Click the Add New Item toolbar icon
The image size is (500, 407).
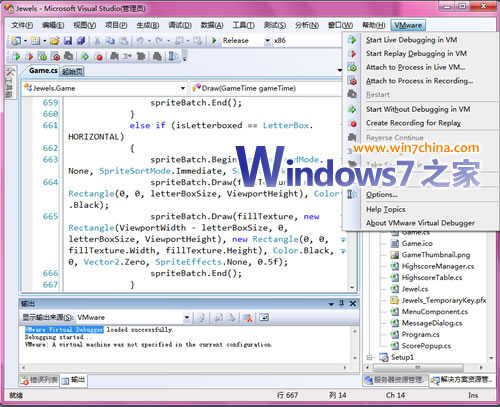pyautogui.click(x=35, y=41)
